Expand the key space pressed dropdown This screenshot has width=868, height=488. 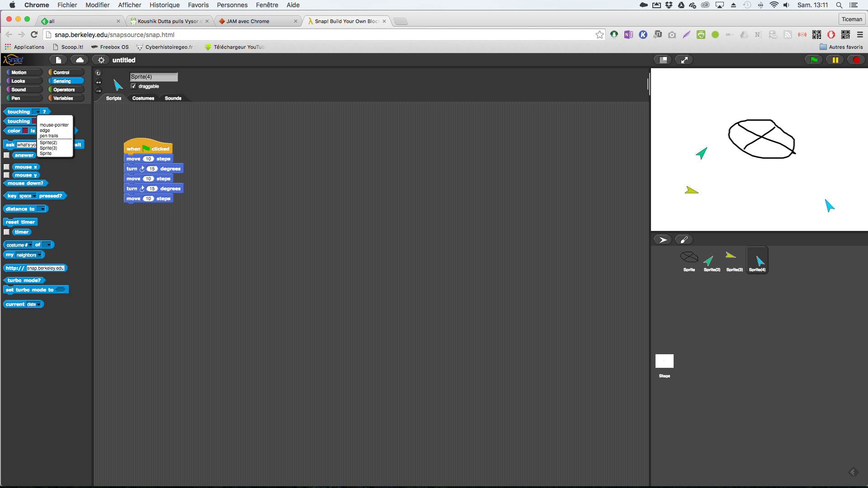click(34, 196)
